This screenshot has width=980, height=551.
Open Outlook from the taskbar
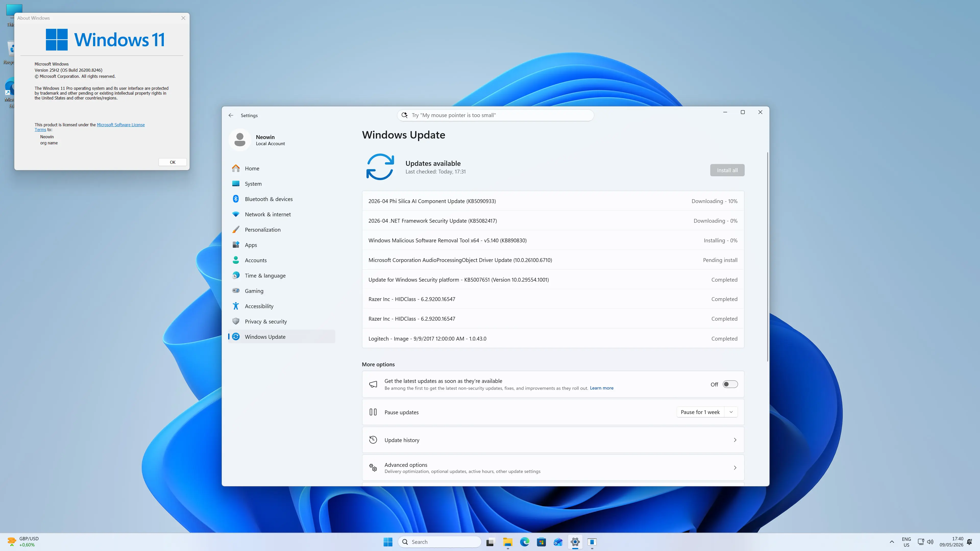(558, 542)
